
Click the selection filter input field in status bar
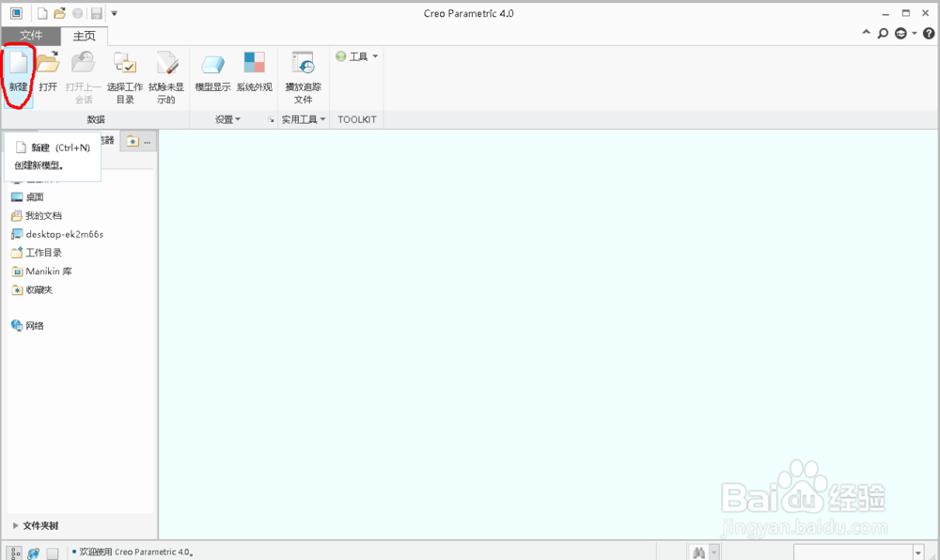pyautogui.click(x=854, y=552)
